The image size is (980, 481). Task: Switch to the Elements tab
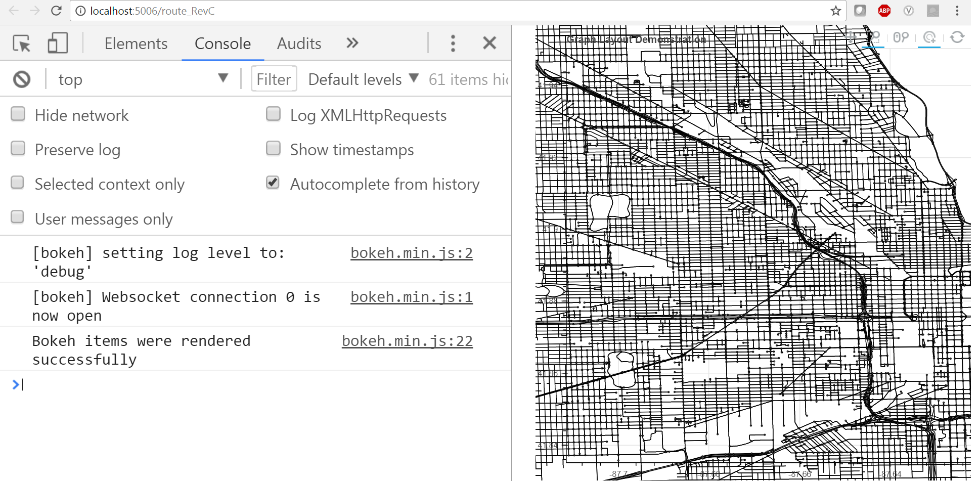(136, 43)
